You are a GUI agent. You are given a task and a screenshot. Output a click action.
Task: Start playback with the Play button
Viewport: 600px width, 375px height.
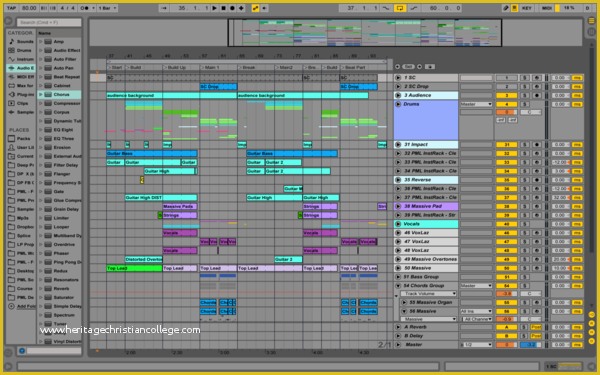pos(215,8)
